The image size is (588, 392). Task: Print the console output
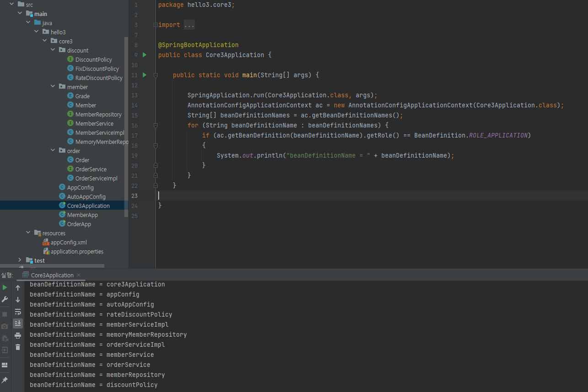18,335
